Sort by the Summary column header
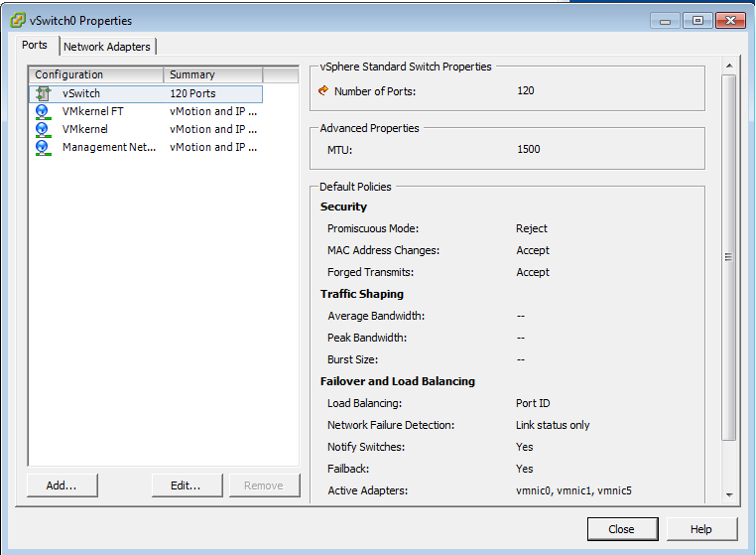Viewport: 756px width, 555px height. 212,74
